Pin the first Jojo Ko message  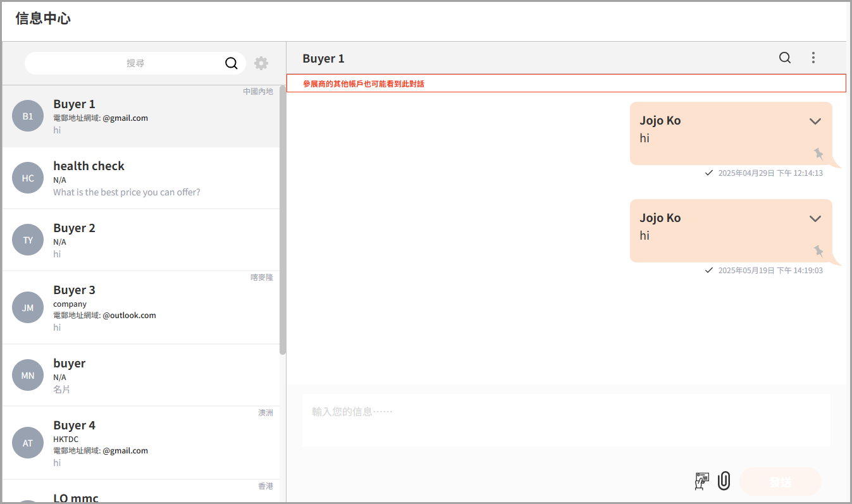(x=818, y=154)
